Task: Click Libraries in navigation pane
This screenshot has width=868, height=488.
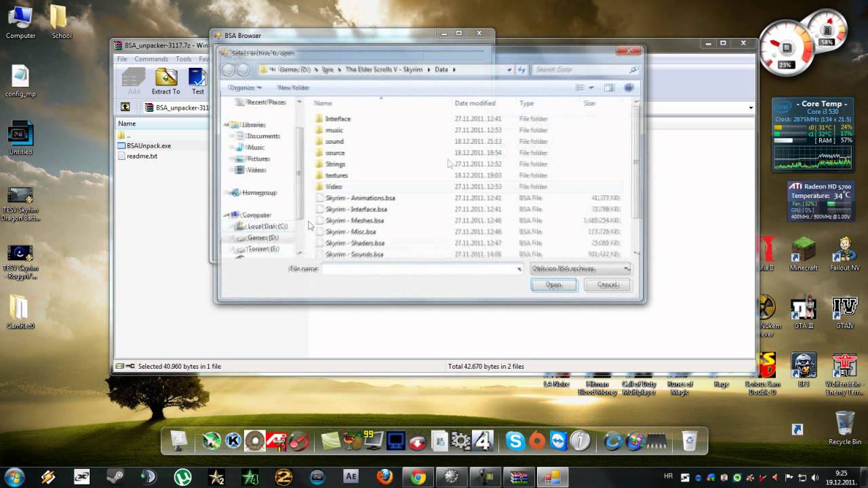Action: pos(253,125)
